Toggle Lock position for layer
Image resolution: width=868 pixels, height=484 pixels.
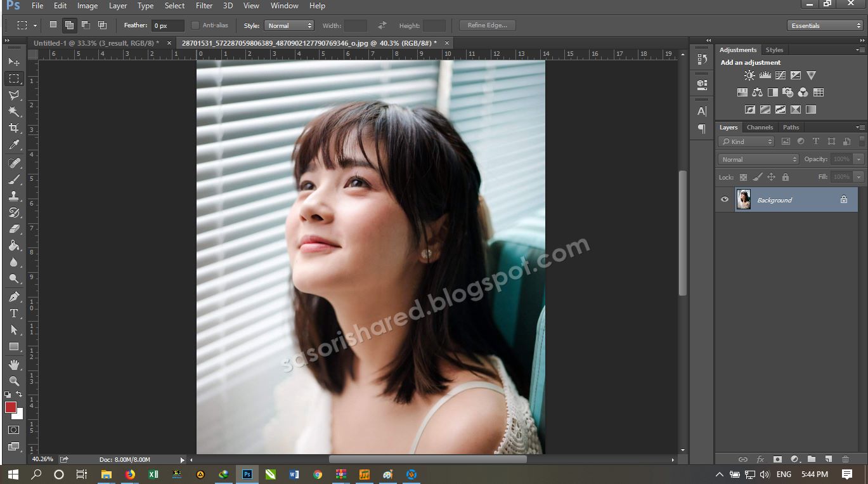[x=771, y=178]
